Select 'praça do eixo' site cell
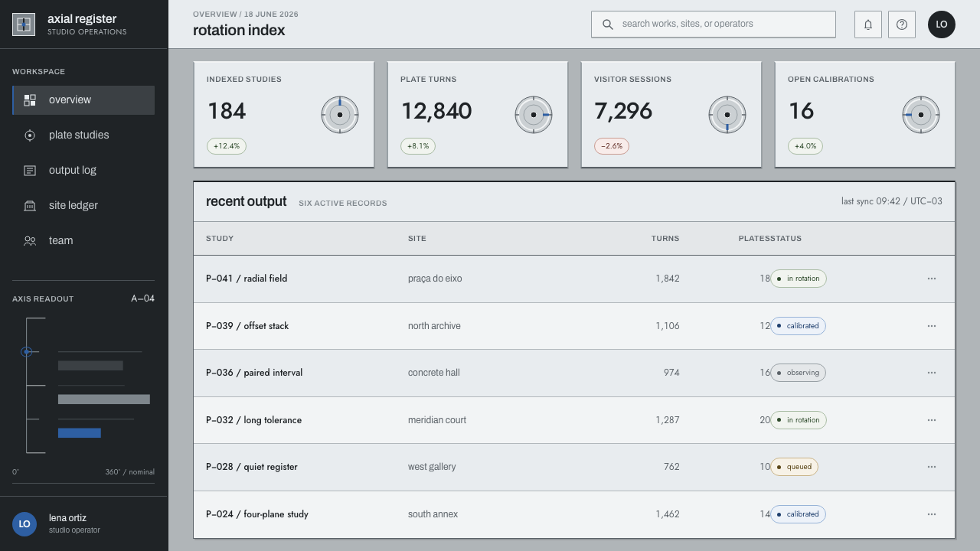 point(435,279)
